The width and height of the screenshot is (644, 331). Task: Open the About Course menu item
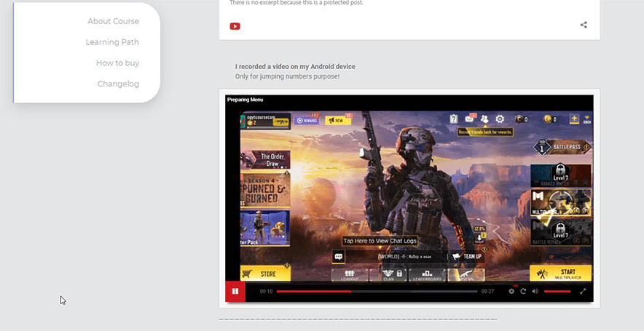pos(113,21)
